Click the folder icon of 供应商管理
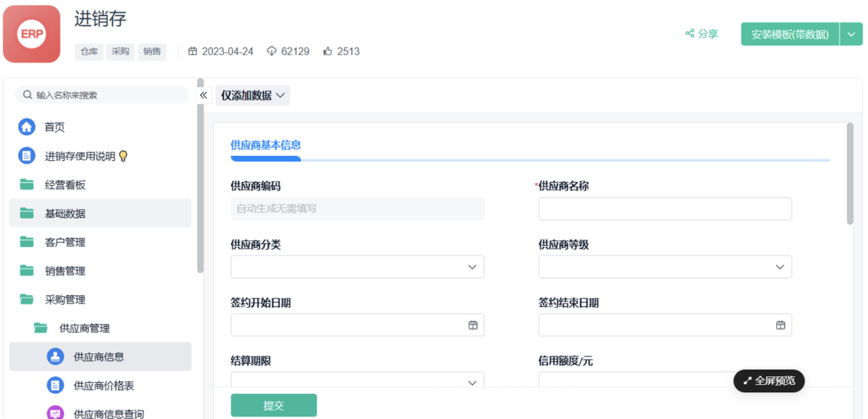868x419 pixels. (41, 328)
